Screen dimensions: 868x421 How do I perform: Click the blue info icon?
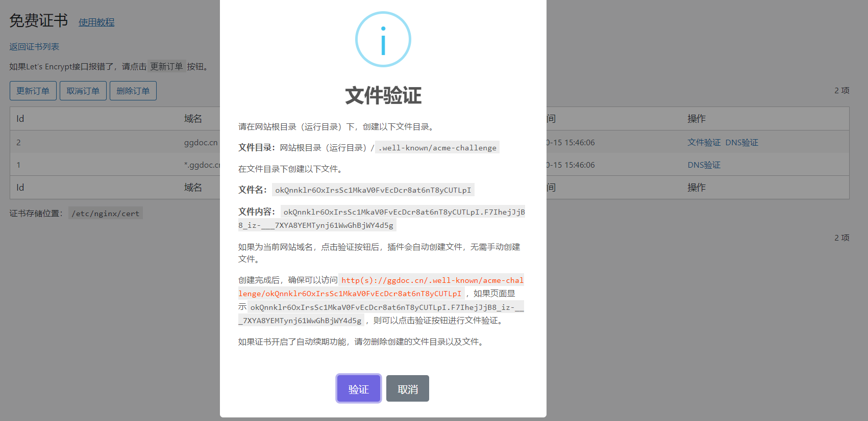coord(383,39)
